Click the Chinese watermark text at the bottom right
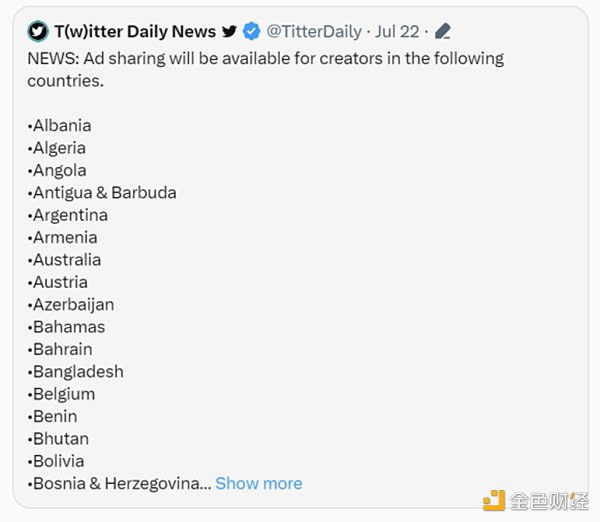The width and height of the screenshot is (600, 522). coord(550,500)
